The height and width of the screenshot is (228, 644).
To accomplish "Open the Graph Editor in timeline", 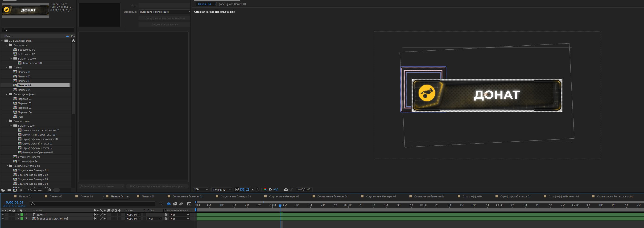I will [x=189, y=204].
